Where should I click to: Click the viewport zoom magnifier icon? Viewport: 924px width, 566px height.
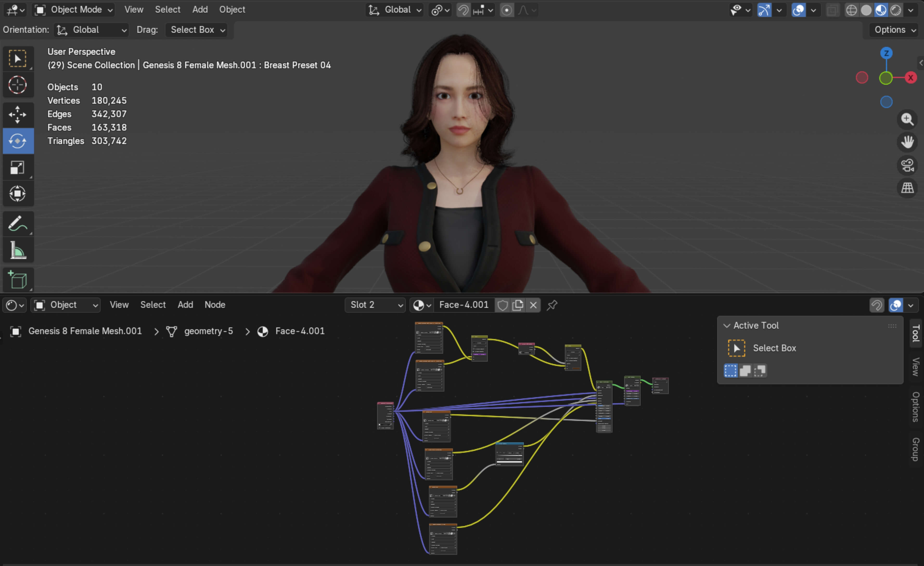click(907, 119)
